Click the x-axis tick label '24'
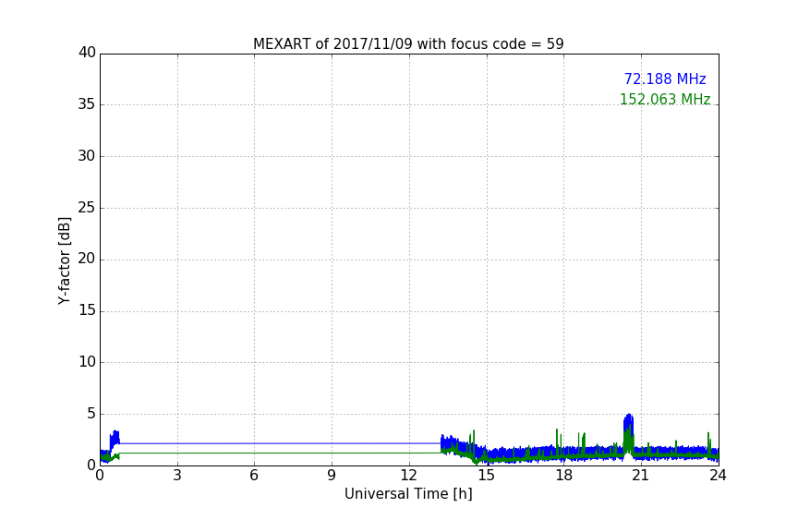The width and height of the screenshot is (798, 532). click(718, 476)
